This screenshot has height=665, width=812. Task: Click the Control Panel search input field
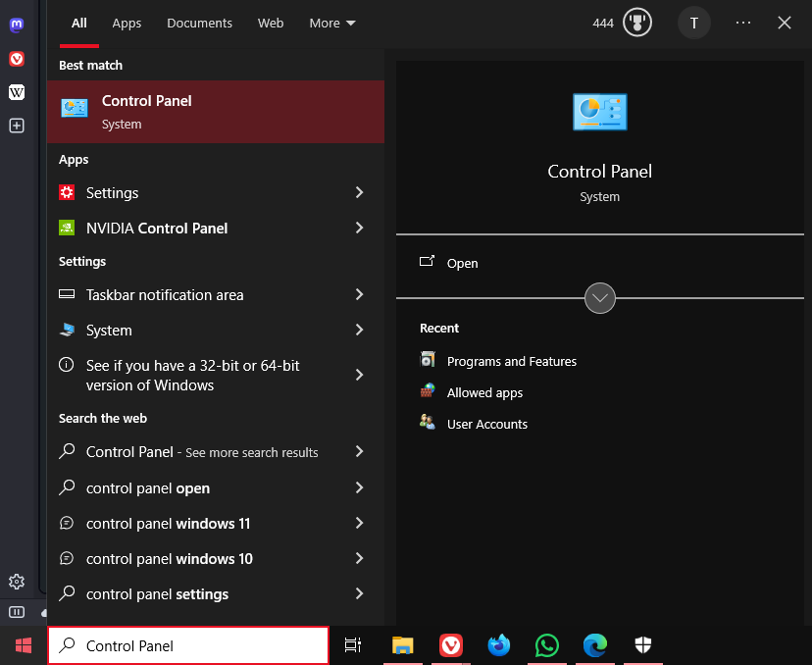click(188, 644)
